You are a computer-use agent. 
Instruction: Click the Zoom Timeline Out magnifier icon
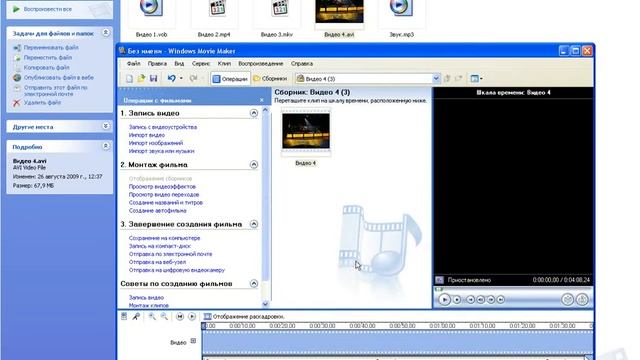[164, 317]
